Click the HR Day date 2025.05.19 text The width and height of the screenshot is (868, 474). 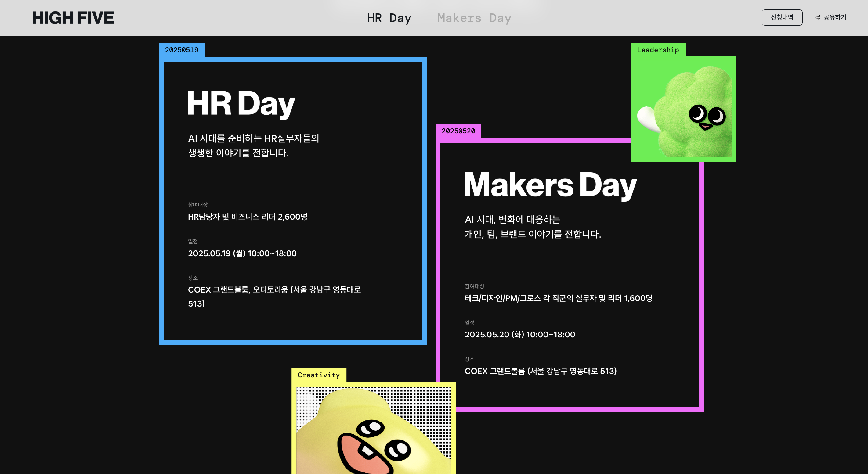[242, 253]
